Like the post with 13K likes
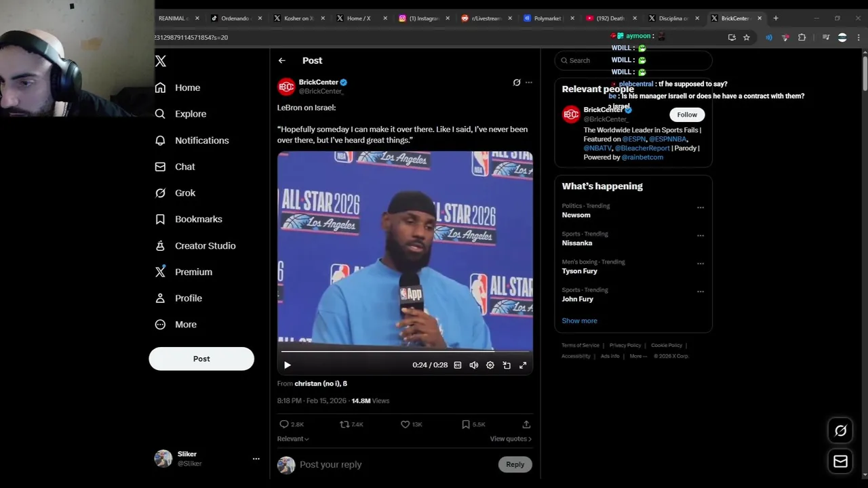The height and width of the screenshot is (488, 868). [405, 424]
